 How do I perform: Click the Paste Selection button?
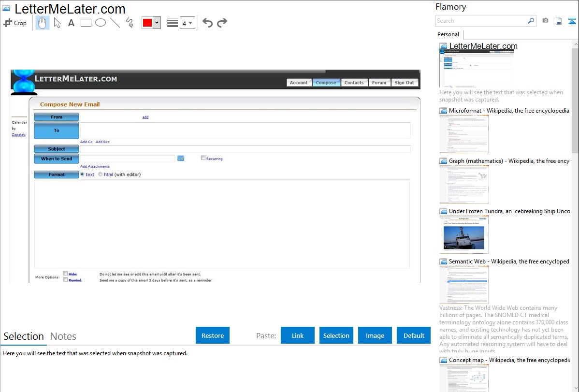(336, 335)
